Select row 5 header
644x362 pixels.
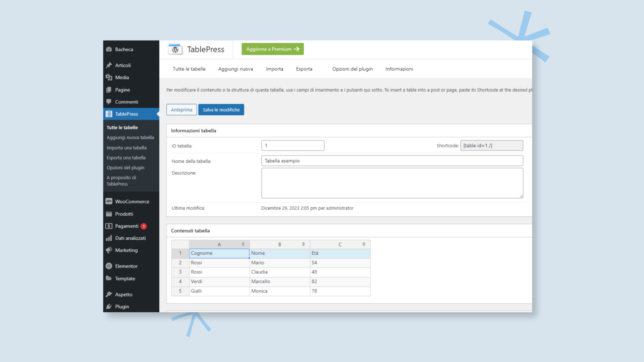coord(180,291)
